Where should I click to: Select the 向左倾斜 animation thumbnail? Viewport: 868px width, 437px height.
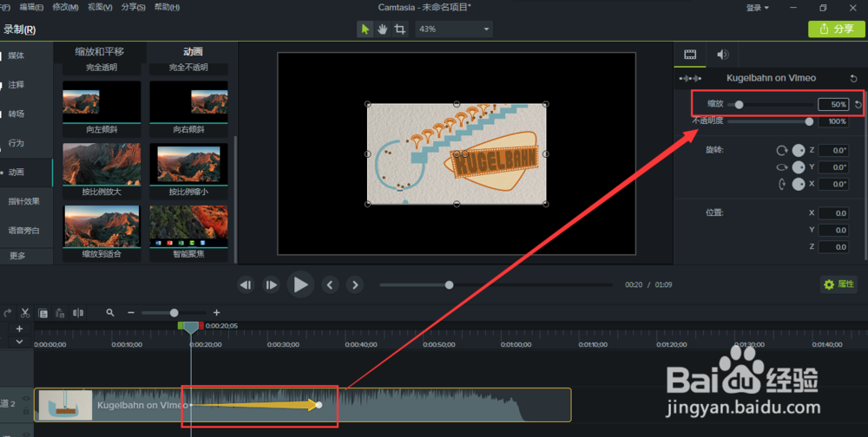tap(102, 101)
